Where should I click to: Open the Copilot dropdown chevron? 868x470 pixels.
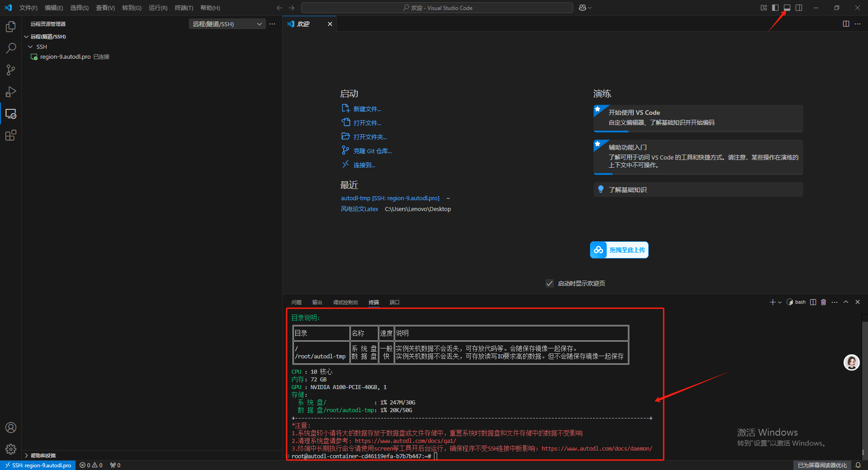coord(590,8)
